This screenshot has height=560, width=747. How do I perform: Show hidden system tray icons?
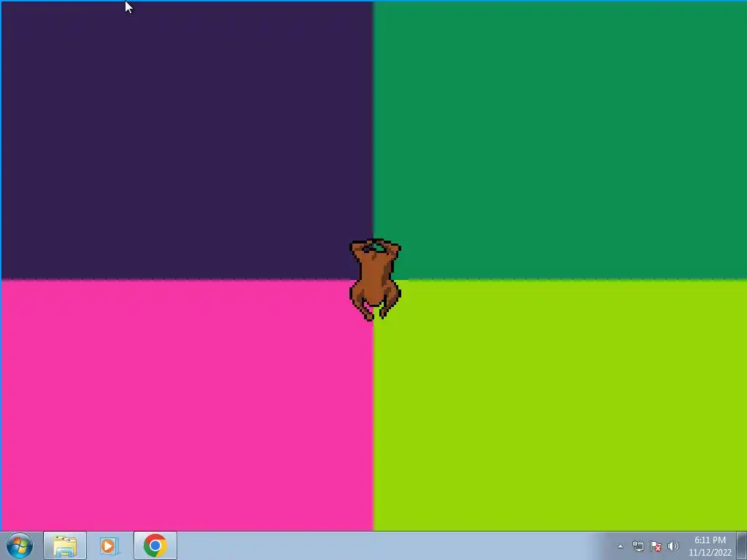(x=620, y=546)
